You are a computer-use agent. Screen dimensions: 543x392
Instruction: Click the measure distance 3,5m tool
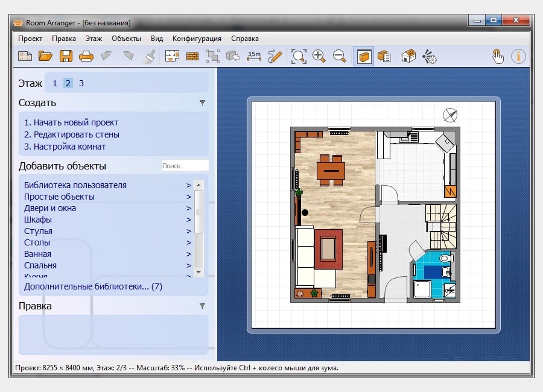pos(254,56)
